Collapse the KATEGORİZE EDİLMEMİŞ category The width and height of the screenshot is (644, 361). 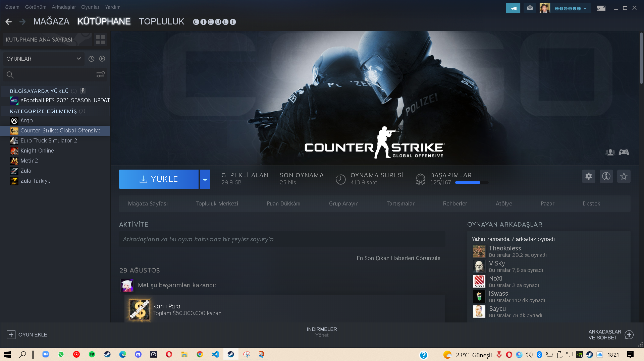[6, 111]
